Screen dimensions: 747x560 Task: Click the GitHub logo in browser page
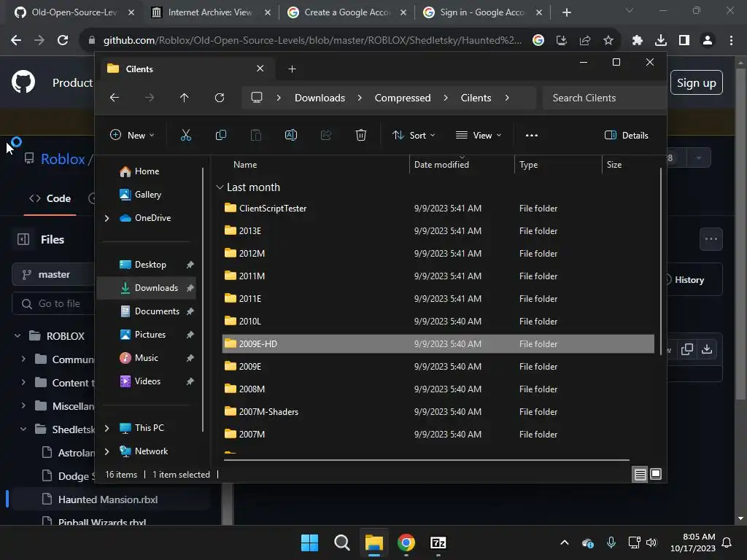click(x=23, y=82)
